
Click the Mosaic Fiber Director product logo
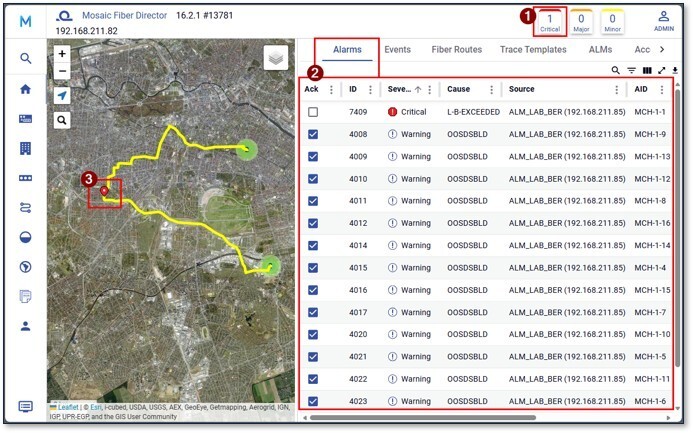(x=64, y=16)
